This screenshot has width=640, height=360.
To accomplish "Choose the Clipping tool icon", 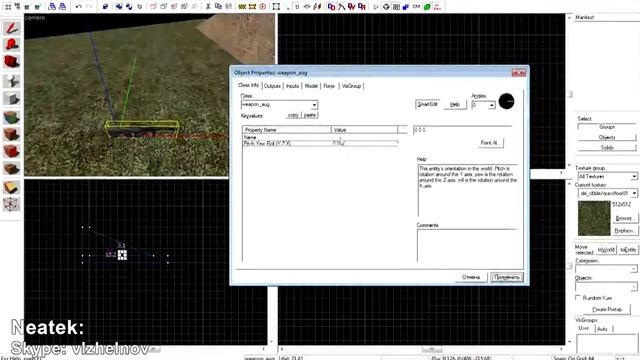I will pos(11,187).
